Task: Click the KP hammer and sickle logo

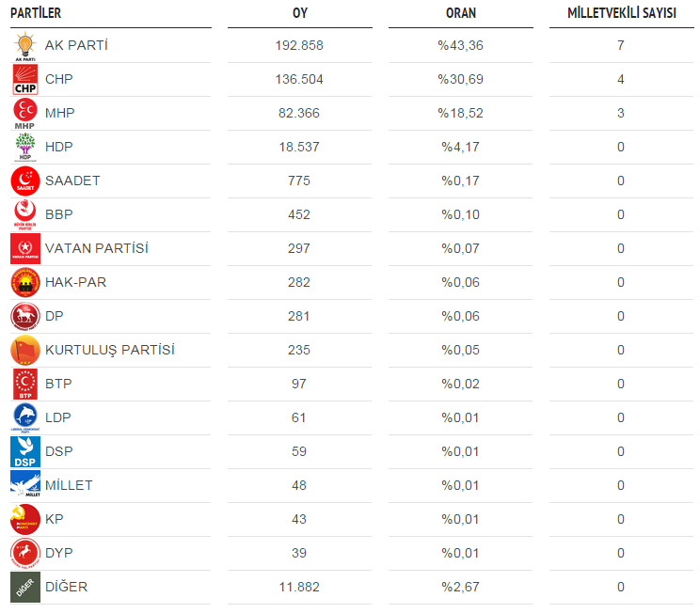Action: (x=25, y=519)
